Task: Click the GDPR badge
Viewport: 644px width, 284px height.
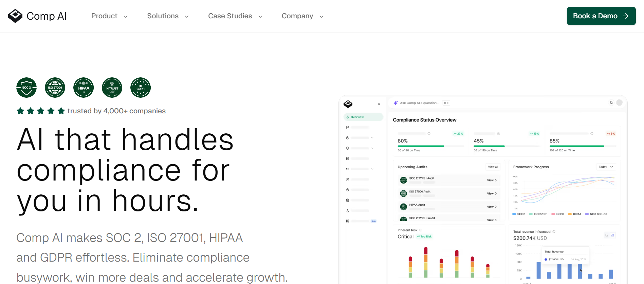Action: pos(141,88)
